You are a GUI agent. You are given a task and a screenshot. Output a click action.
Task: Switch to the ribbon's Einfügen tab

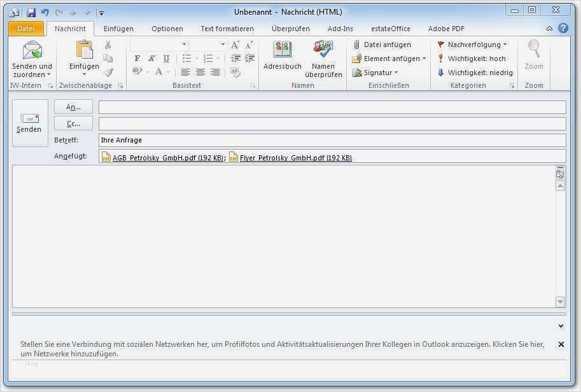tap(118, 29)
